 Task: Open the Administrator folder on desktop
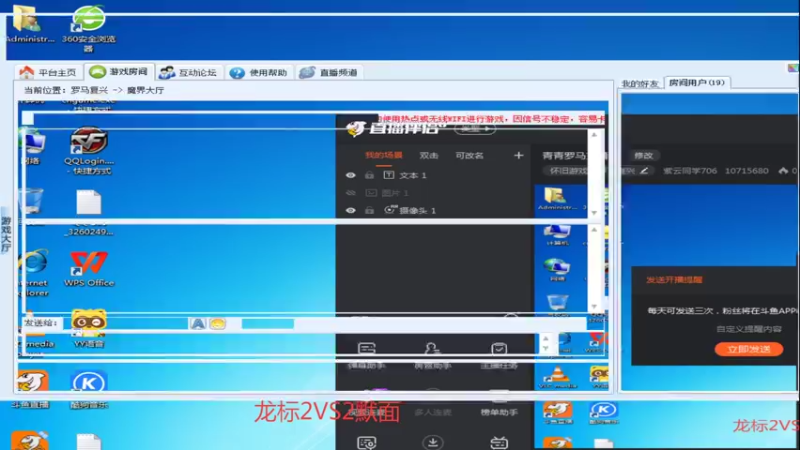(x=30, y=23)
